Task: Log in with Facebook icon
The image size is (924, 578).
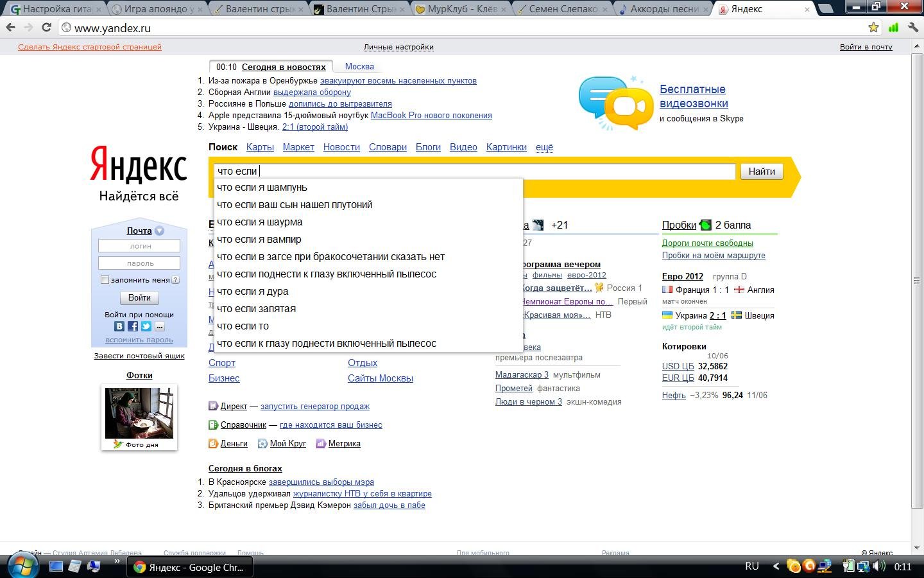Action: pyautogui.click(x=133, y=326)
